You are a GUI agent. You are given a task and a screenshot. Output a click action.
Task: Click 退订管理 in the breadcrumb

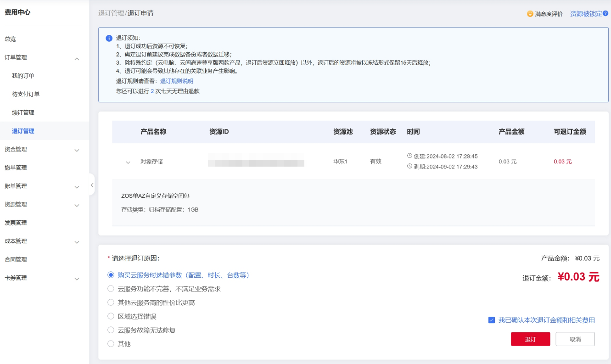[111, 13]
